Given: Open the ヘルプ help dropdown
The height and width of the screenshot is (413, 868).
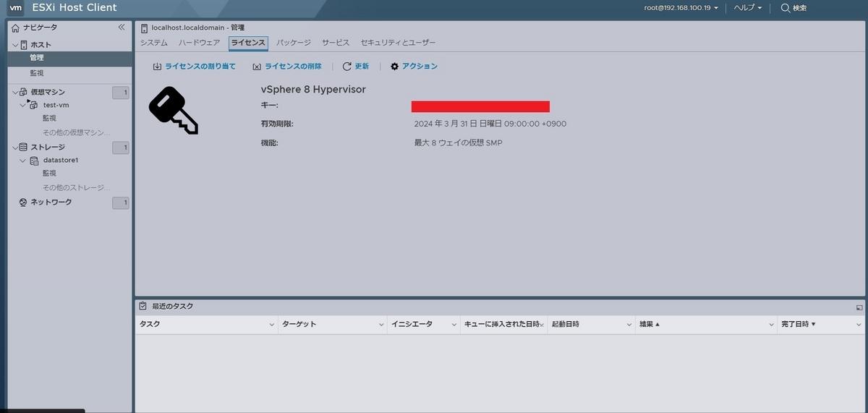Looking at the screenshot, I should tap(748, 8).
